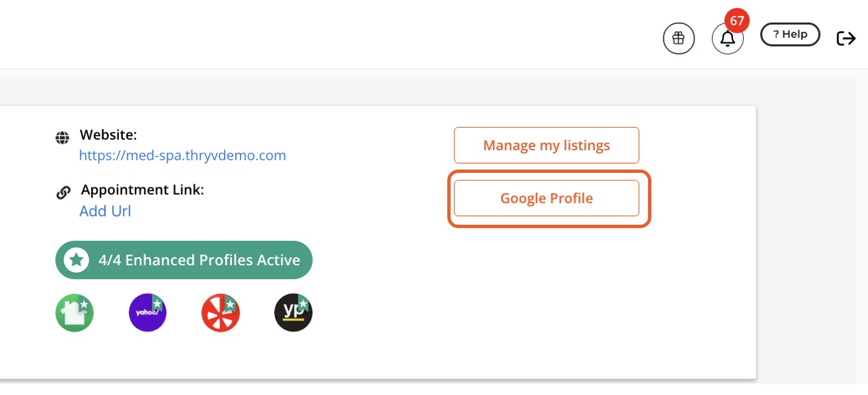Viewport: 868px width, 395px height.
Task: Click the question mark in the Help button
Action: (776, 35)
